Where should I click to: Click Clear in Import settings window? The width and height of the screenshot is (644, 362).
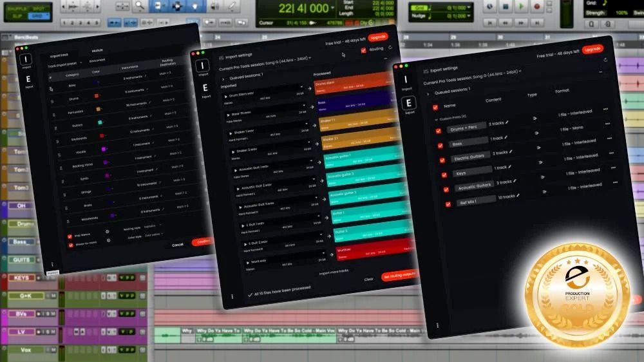pos(368,280)
